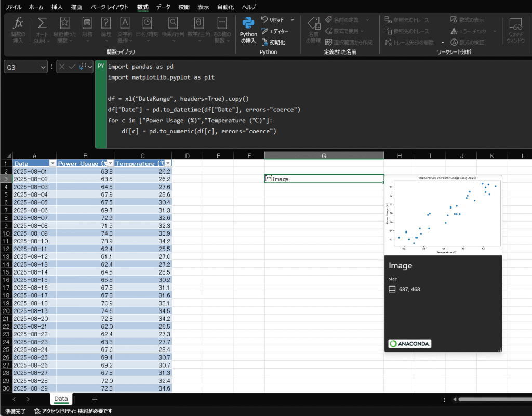Open the Temperature column filter dropdown
532x416 pixels.
167,163
